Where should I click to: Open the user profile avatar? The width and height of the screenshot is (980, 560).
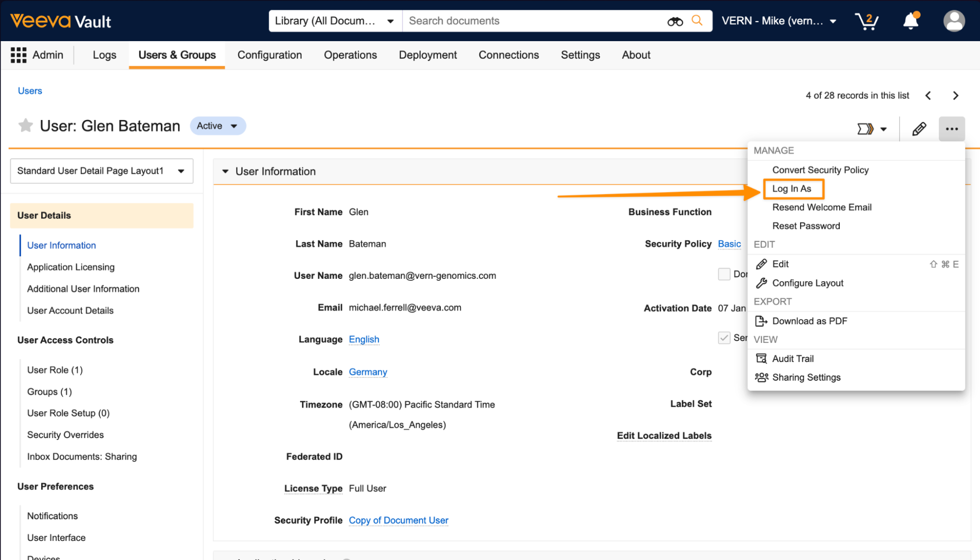click(954, 21)
